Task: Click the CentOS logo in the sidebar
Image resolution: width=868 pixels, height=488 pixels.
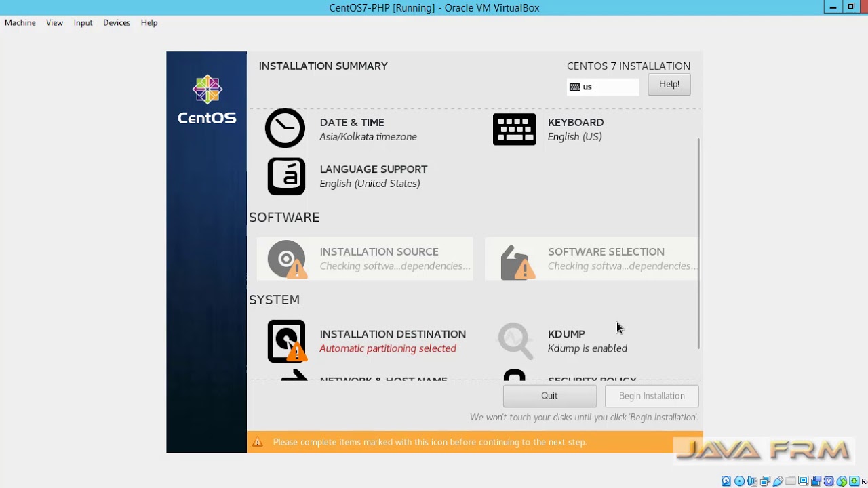Action: (x=207, y=100)
